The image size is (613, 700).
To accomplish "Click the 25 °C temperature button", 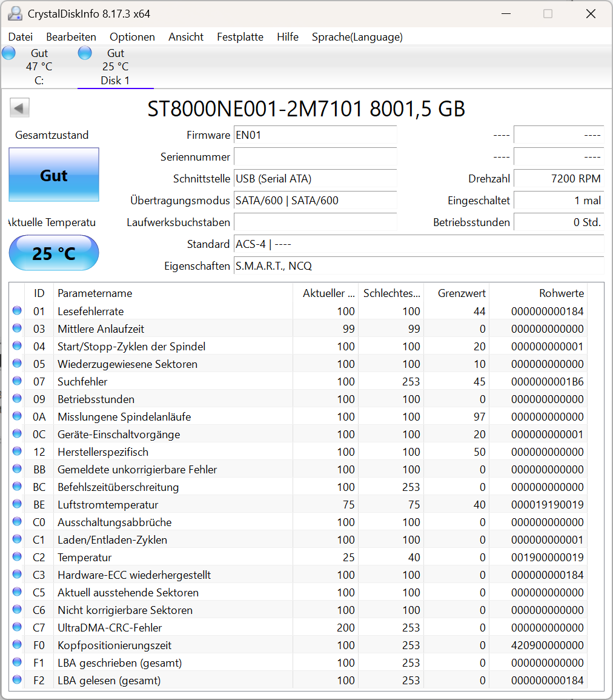I will click(x=54, y=253).
